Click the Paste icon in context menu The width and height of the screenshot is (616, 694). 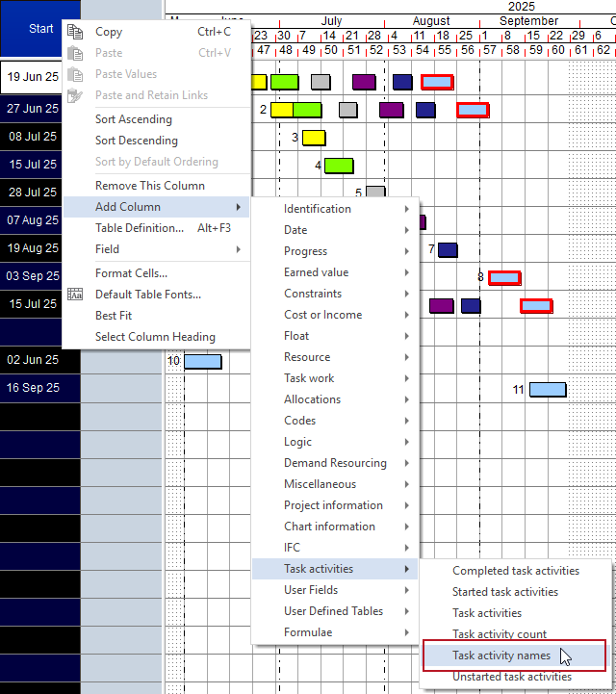[75, 53]
